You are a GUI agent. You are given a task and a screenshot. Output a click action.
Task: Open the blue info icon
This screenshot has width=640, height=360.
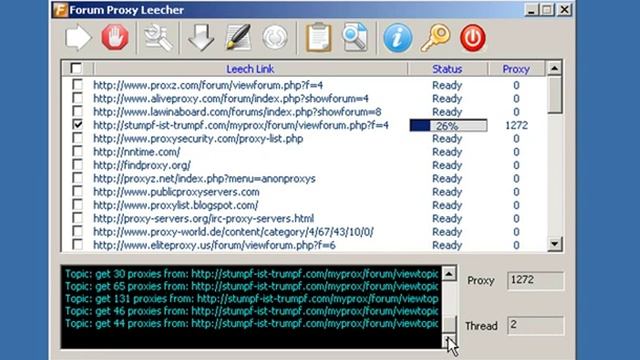(x=398, y=38)
